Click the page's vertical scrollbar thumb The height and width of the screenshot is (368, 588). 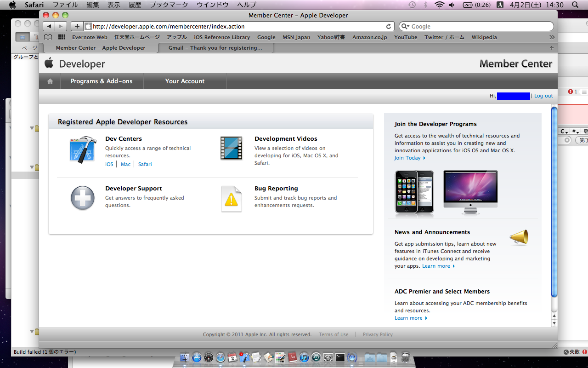click(x=554, y=202)
